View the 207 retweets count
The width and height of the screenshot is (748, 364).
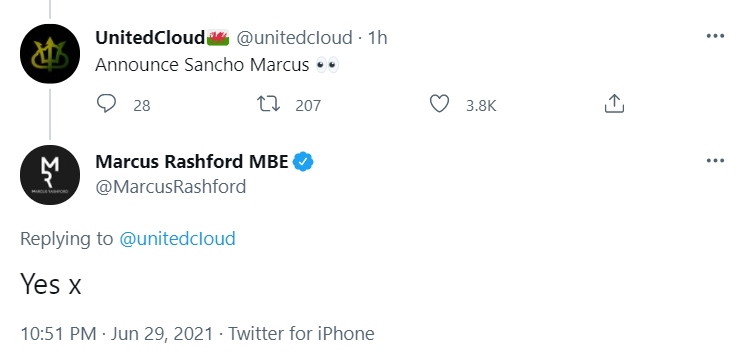308,105
